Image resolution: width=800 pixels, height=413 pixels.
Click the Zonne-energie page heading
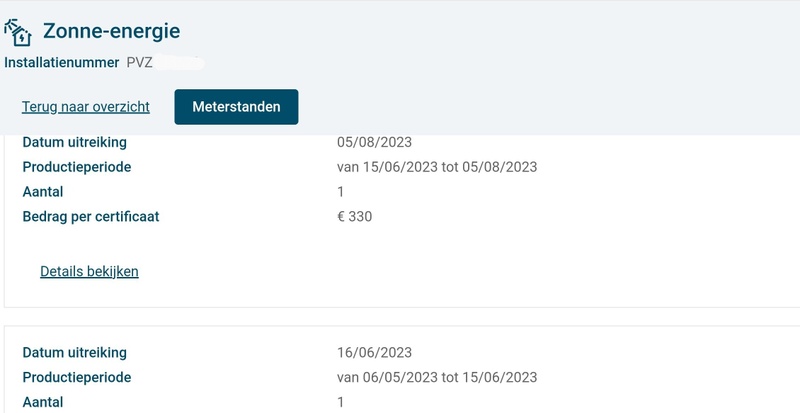(x=110, y=33)
